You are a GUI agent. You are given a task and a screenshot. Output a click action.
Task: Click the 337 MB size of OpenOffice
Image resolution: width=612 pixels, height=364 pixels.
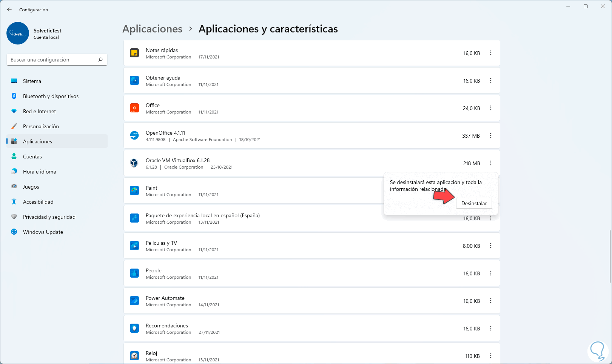pyautogui.click(x=471, y=136)
